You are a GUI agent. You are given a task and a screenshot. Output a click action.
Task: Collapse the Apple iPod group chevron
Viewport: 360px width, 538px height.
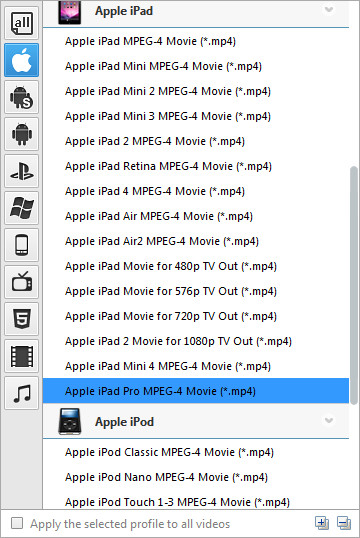pyautogui.click(x=329, y=420)
